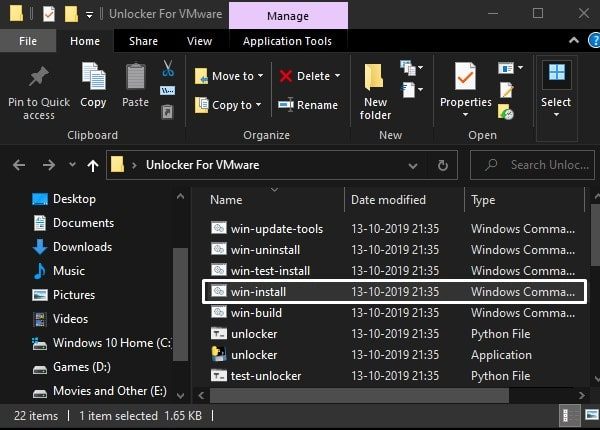Click the quick access Properties checkmark icon
Image resolution: width=600 pixels, height=430 pixels.
click(49, 14)
